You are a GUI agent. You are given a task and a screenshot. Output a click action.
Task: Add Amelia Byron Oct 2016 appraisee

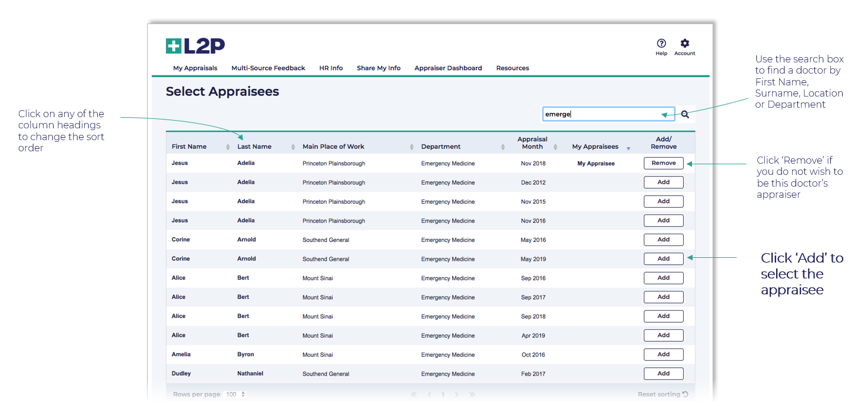[x=663, y=354]
